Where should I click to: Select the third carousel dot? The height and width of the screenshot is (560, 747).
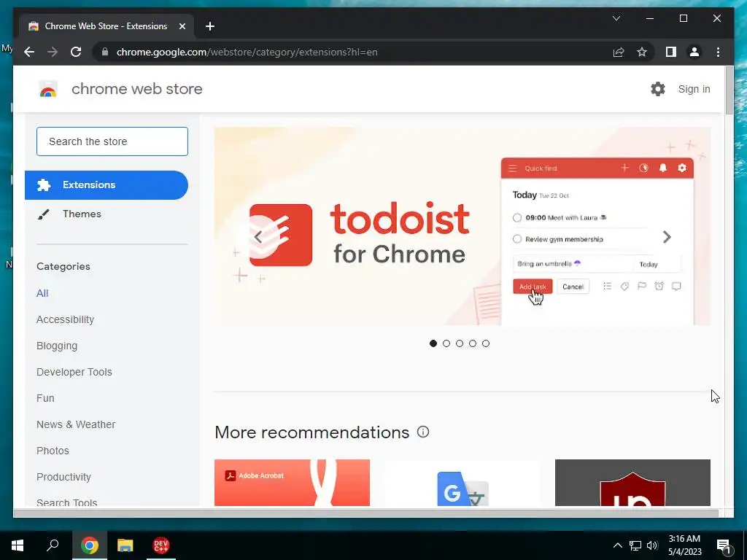(x=460, y=343)
